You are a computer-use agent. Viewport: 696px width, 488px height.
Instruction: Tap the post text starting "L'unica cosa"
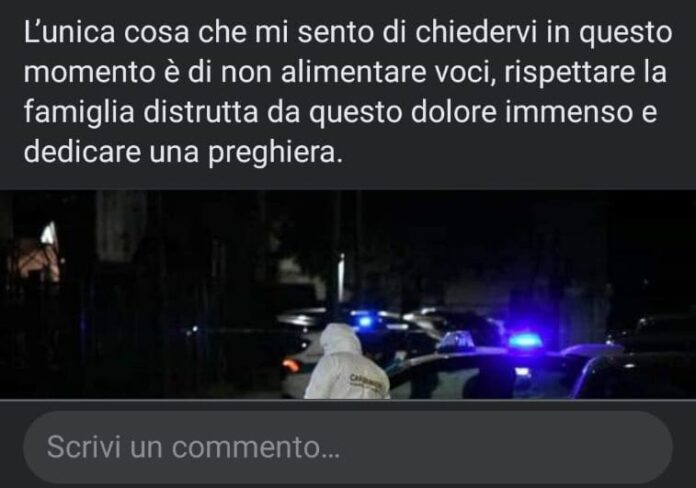(x=348, y=92)
